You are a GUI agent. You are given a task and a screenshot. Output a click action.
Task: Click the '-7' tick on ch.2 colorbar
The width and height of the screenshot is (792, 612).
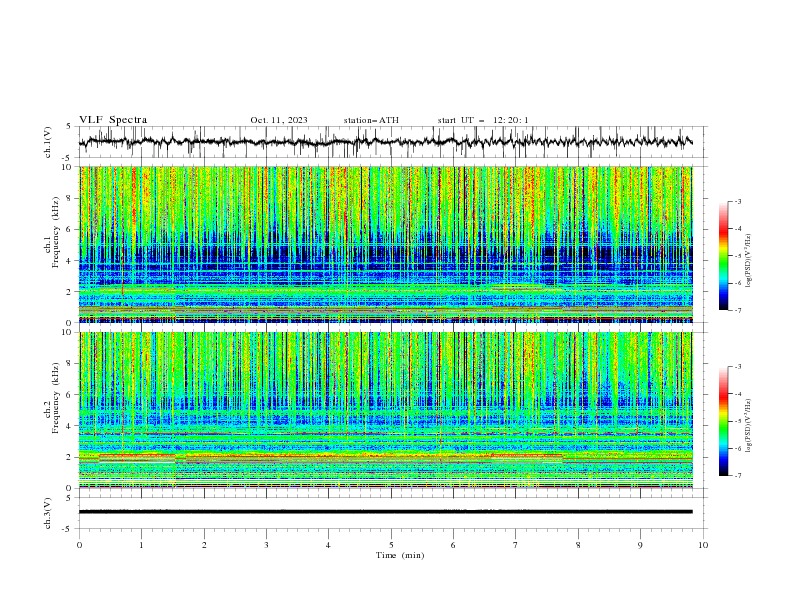(737, 475)
